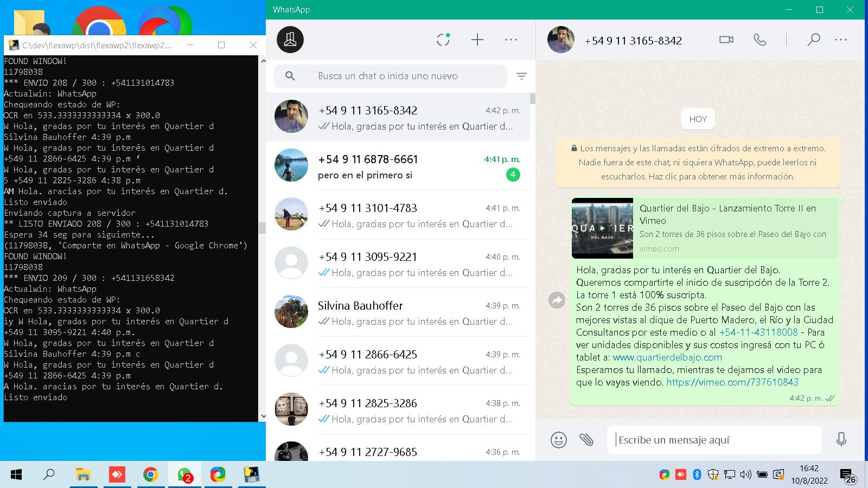This screenshot has width=868, height=488.
Task: Open the contact avatar in chat header
Action: point(561,40)
